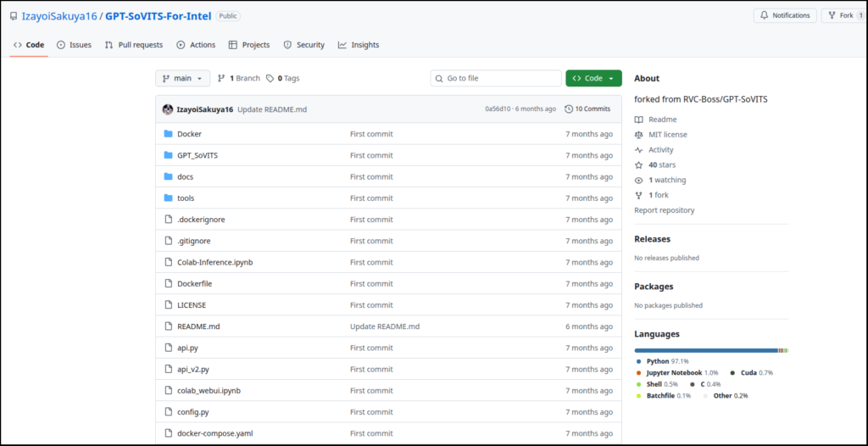Screen dimensions: 868x446
Task: Switch to the Issues tab
Action: coord(74,45)
